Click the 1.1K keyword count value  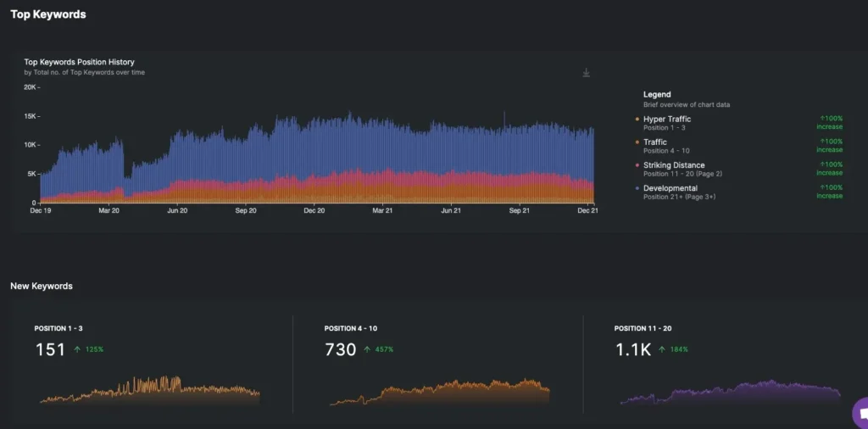coord(632,349)
